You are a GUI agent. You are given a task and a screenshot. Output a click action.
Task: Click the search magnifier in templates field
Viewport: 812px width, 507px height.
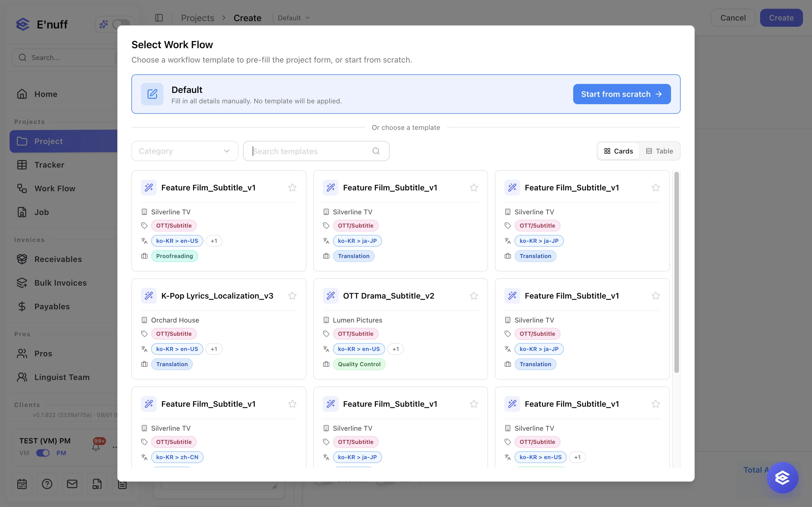tap(376, 151)
